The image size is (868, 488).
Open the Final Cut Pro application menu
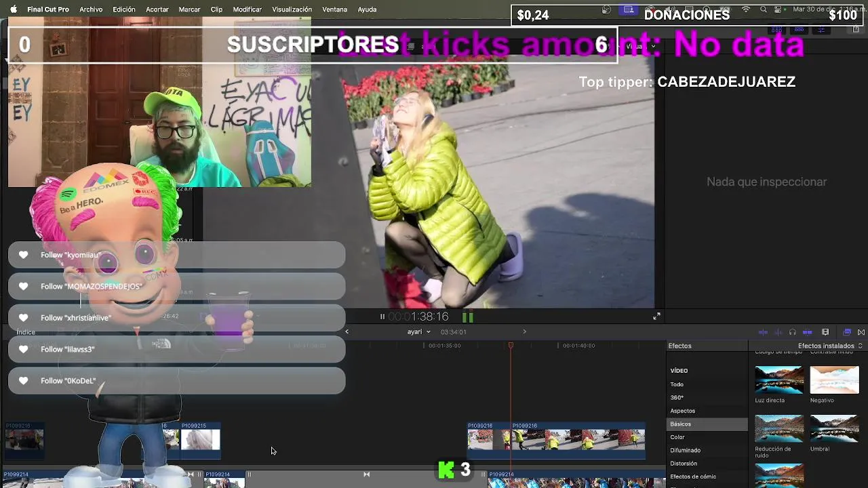tap(48, 9)
